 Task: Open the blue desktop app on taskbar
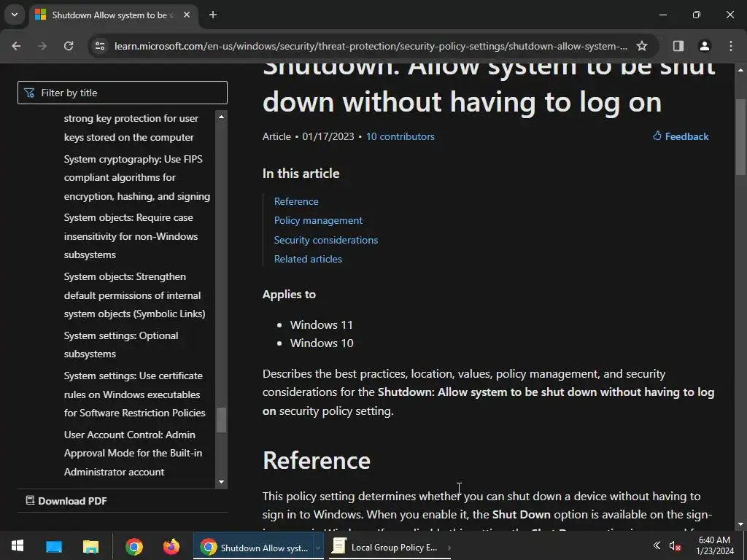[x=54, y=546]
